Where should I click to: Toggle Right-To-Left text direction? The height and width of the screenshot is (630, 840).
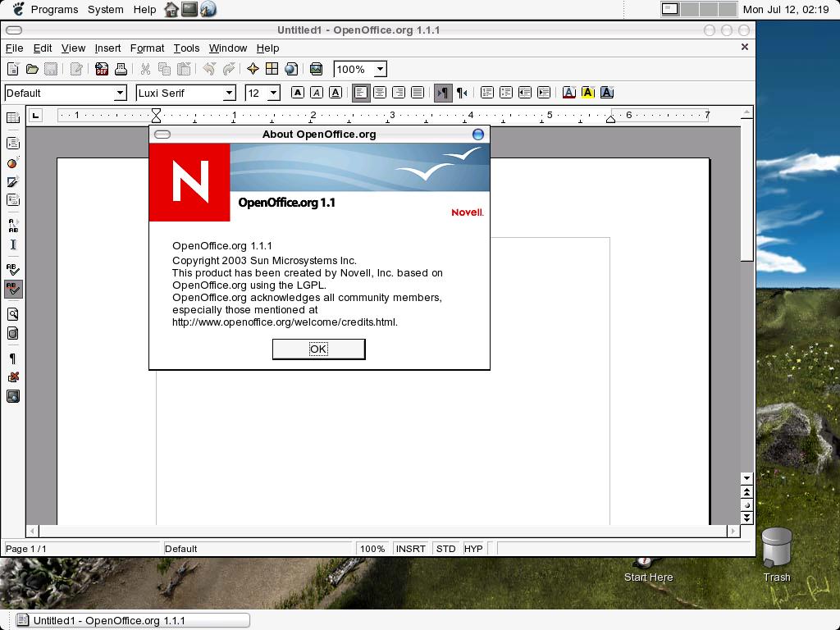(x=462, y=93)
